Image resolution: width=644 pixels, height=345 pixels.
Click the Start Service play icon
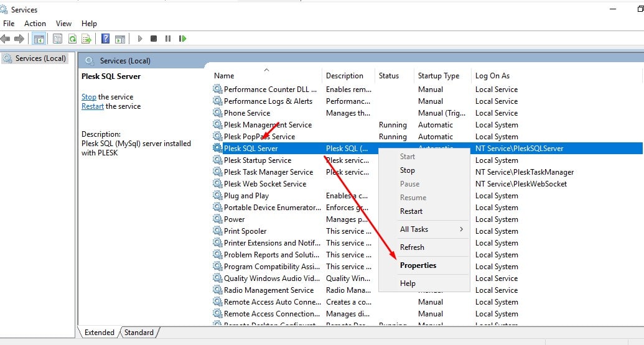coord(140,39)
